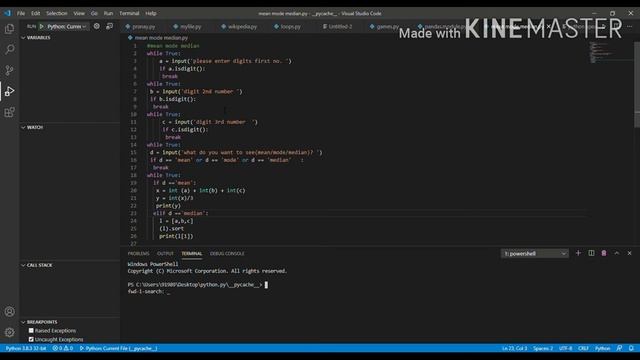
Task: Collapse the Variables section
Action: coord(37,38)
